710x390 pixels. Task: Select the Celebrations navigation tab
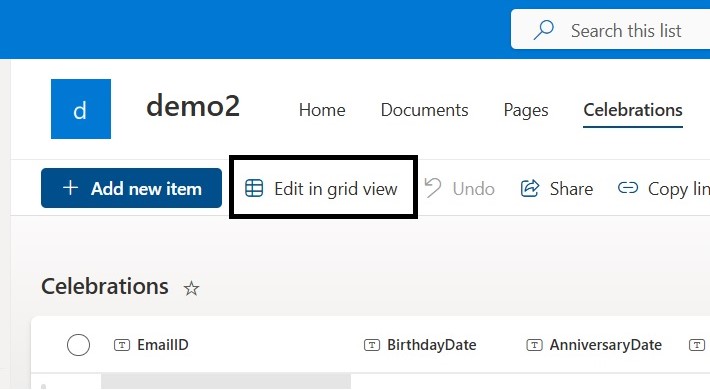click(633, 110)
